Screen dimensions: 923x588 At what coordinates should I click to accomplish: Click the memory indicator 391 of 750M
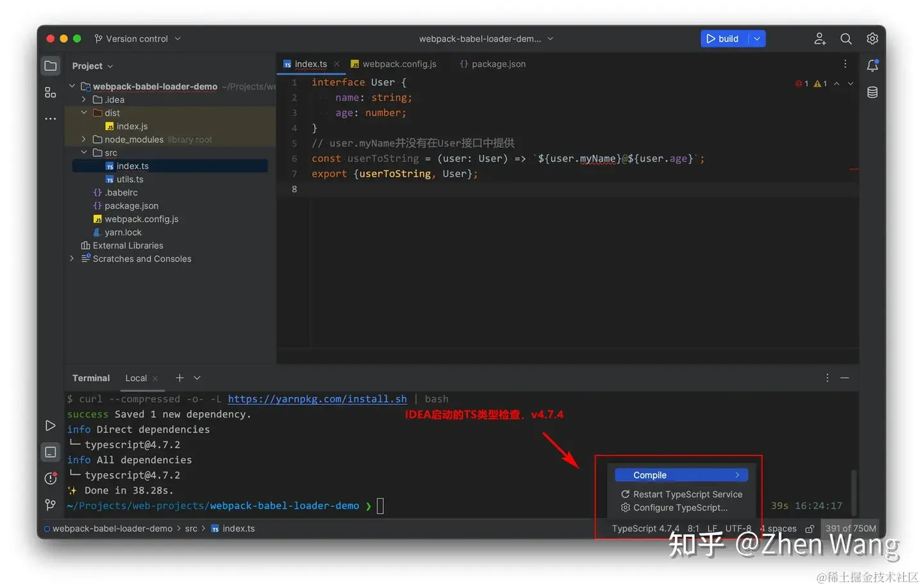851,529
